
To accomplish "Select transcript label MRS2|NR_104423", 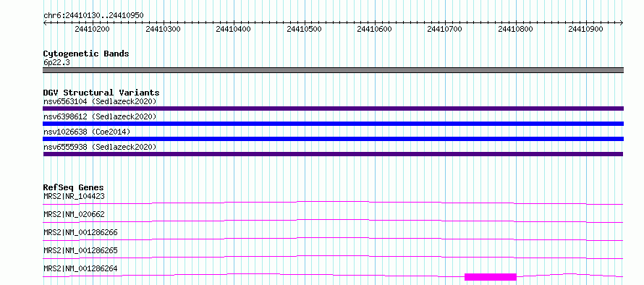I will pyautogui.click(x=74, y=196).
